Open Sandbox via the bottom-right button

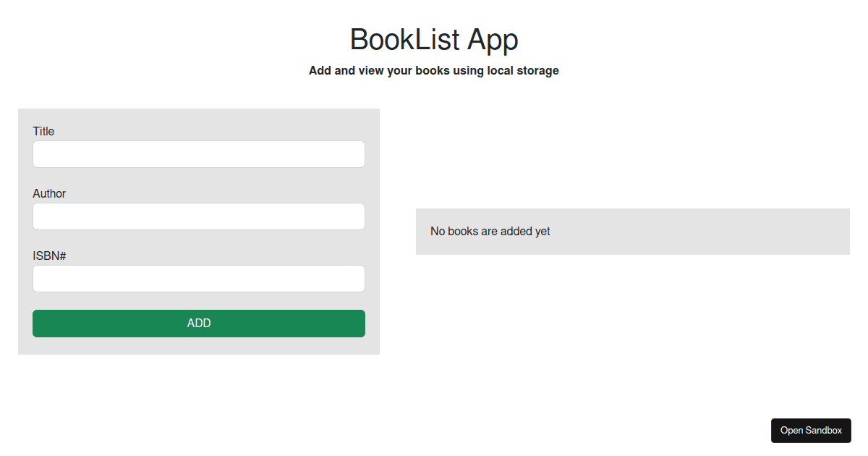811,431
